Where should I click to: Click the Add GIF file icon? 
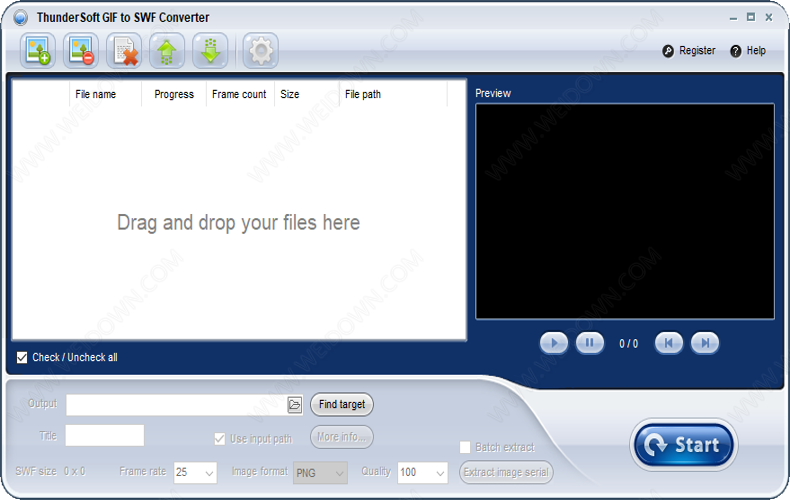(40, 51)
